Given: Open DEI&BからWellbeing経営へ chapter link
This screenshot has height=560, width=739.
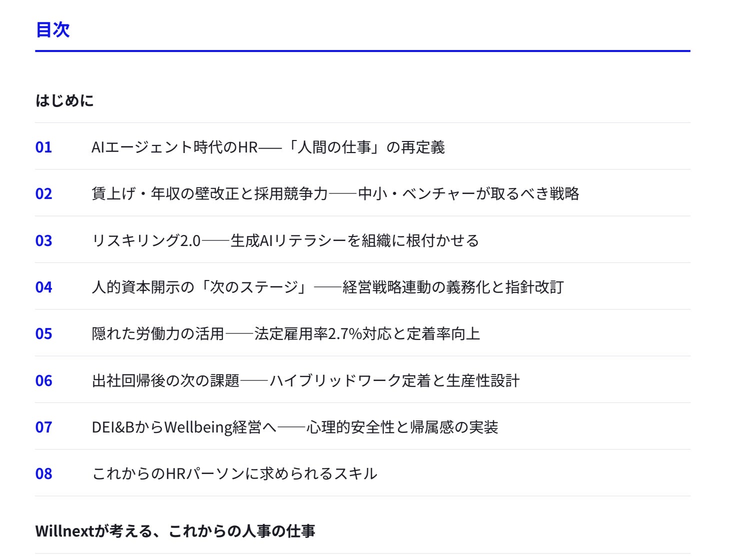Looking at the screenshot, I should (x=295, y=427).
